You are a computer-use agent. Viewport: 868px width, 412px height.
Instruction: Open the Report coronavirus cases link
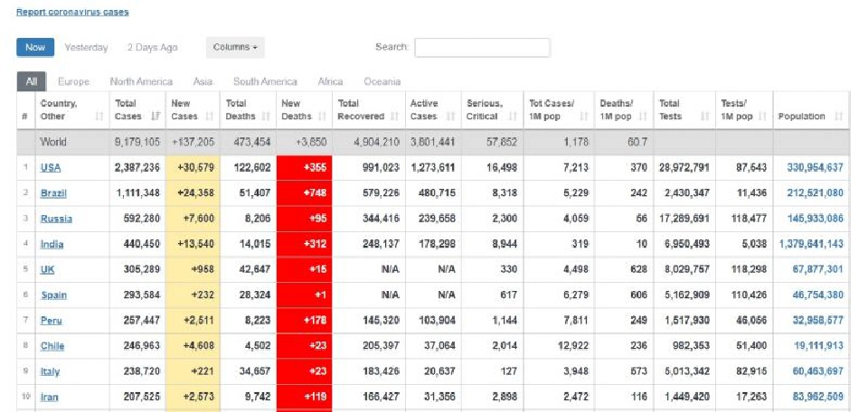(72, 13)
